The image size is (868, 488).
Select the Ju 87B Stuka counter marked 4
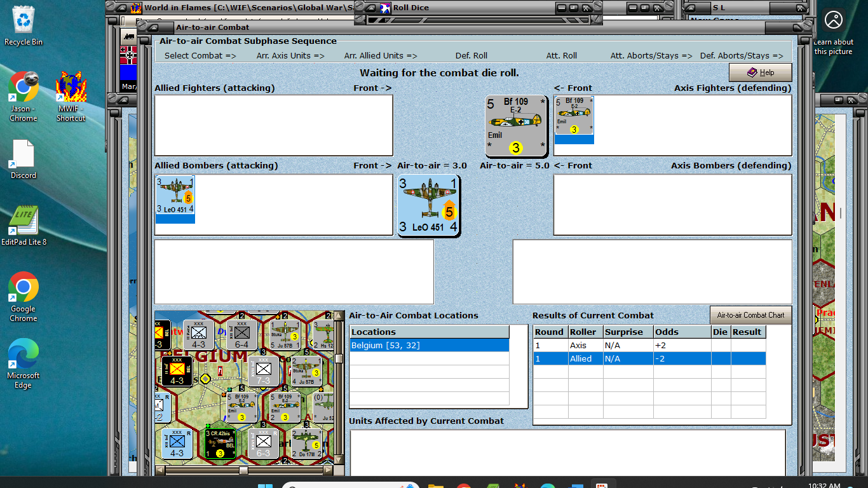tap(306, 372)
